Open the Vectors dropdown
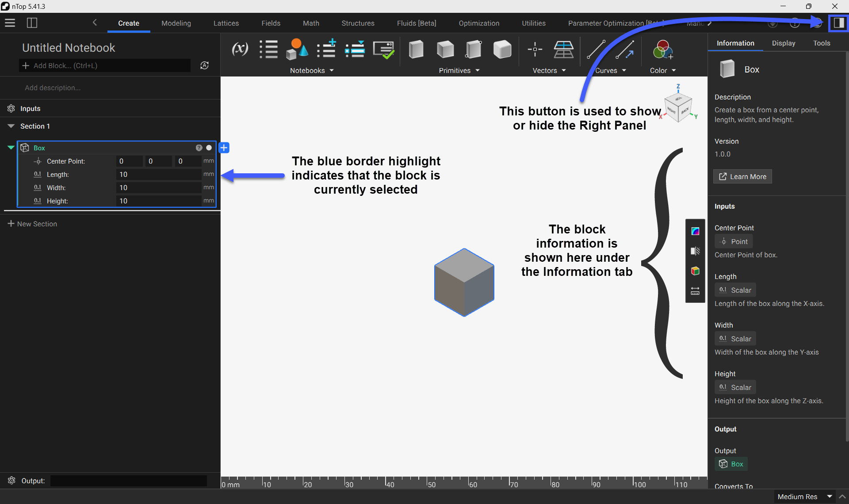849x504 pixels. [549, 70]
